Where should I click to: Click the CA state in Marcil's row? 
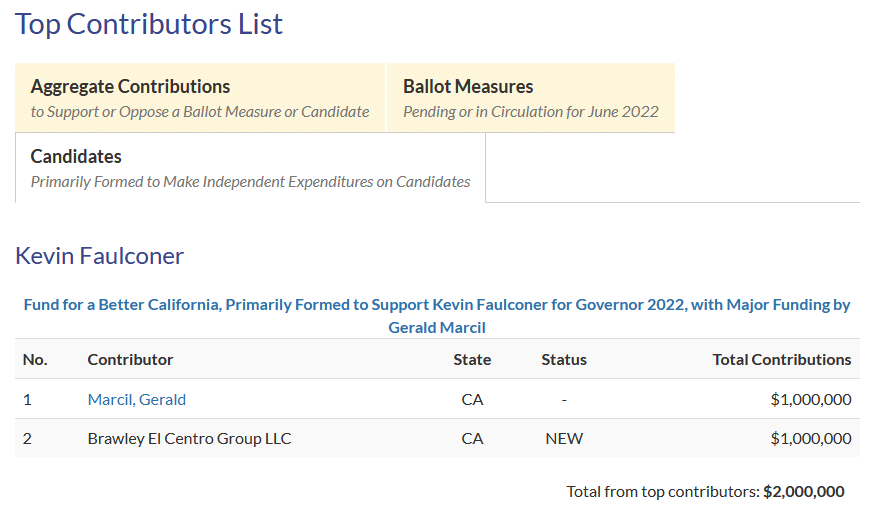tap(472, 399)
